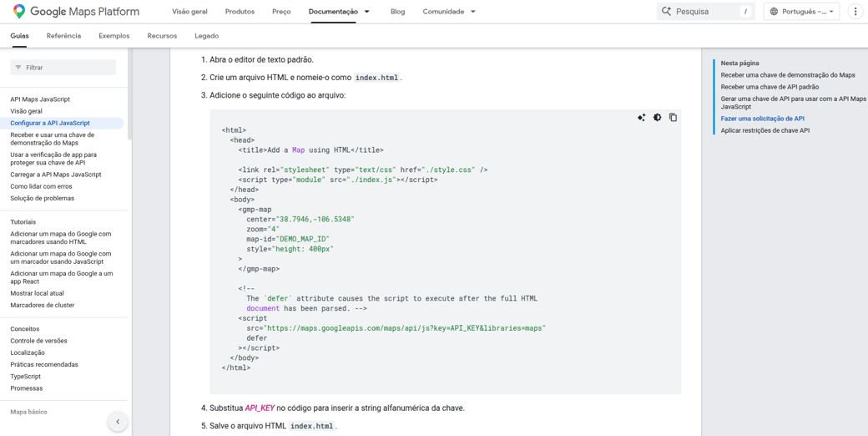The width and height of the screenshot is (868, 436).
Task: Jump to Aplicar restrições de chave API
Action: point(765,130)
